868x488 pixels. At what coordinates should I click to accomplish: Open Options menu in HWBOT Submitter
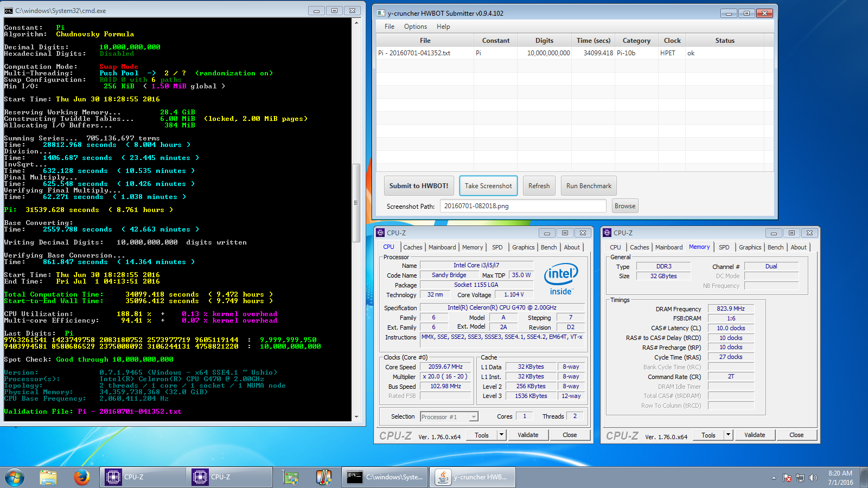[x=416, y=27]
